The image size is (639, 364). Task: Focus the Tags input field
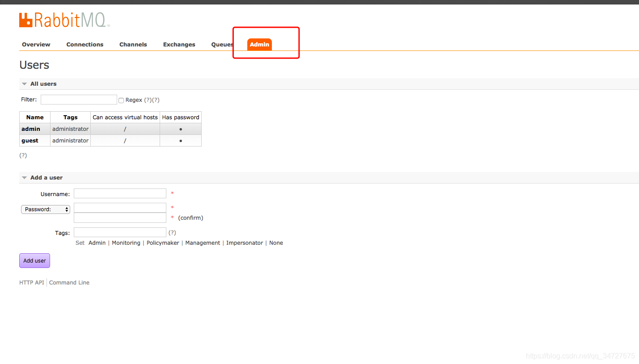120,232
